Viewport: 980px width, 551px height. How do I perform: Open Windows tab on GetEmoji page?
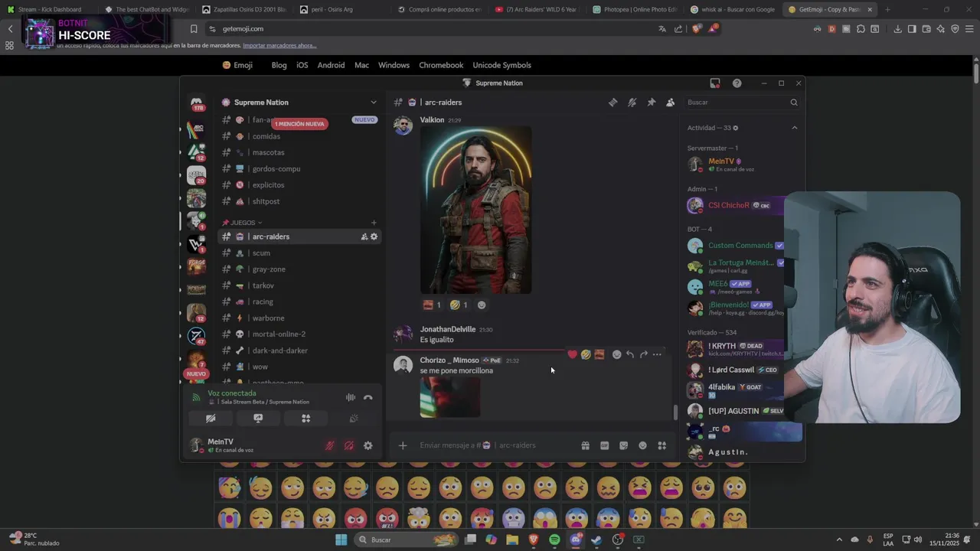click(x=394, y=65)
